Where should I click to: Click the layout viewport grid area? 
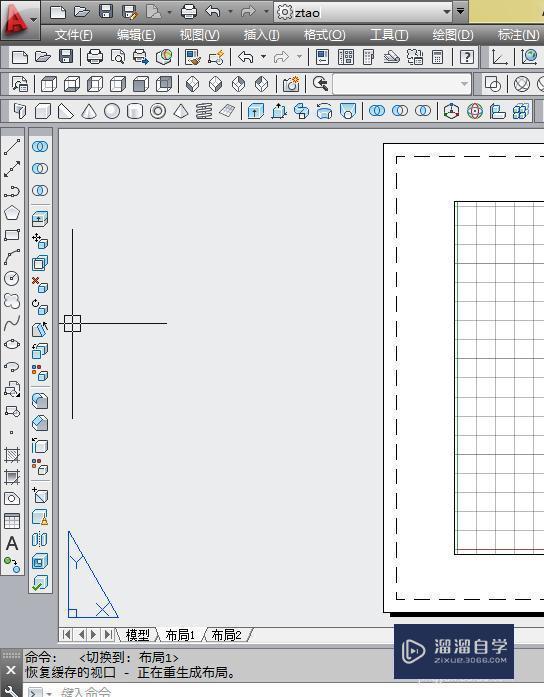tap(500, 378)
